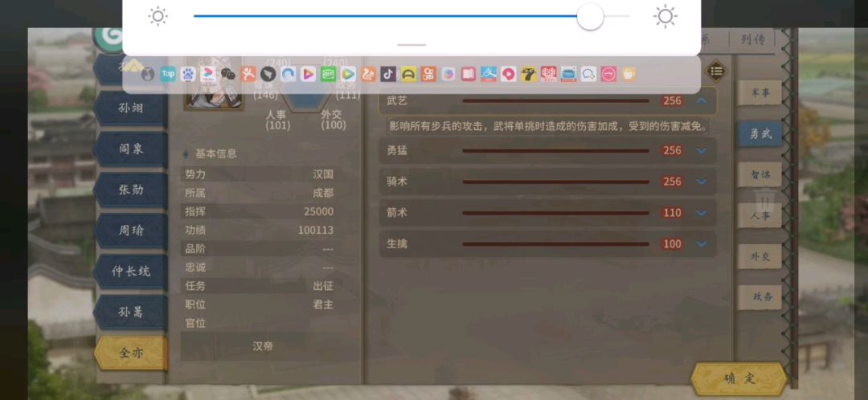Select general 孙暠 from the list
The image size is (868, 400).
tap(131, 312)
